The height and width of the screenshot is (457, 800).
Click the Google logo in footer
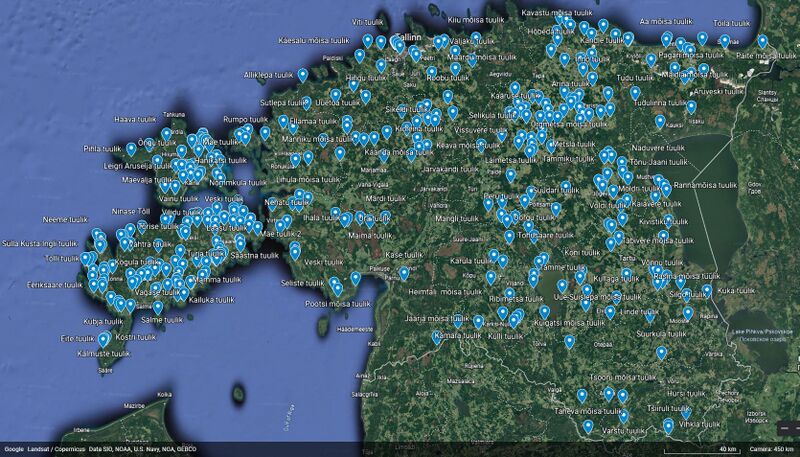(14, 450)
